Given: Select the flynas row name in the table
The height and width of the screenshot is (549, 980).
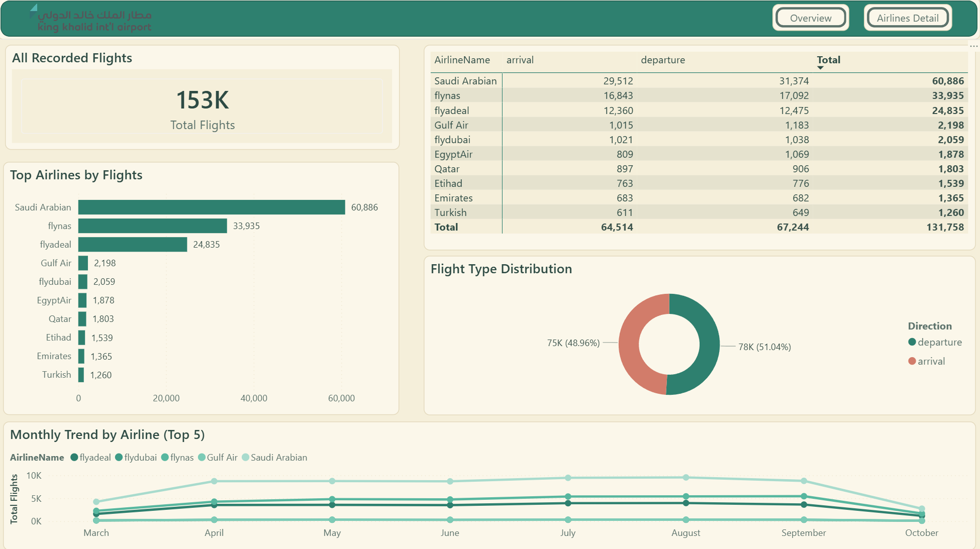Looking at the screenshot, I should click(x=447, y=95).
